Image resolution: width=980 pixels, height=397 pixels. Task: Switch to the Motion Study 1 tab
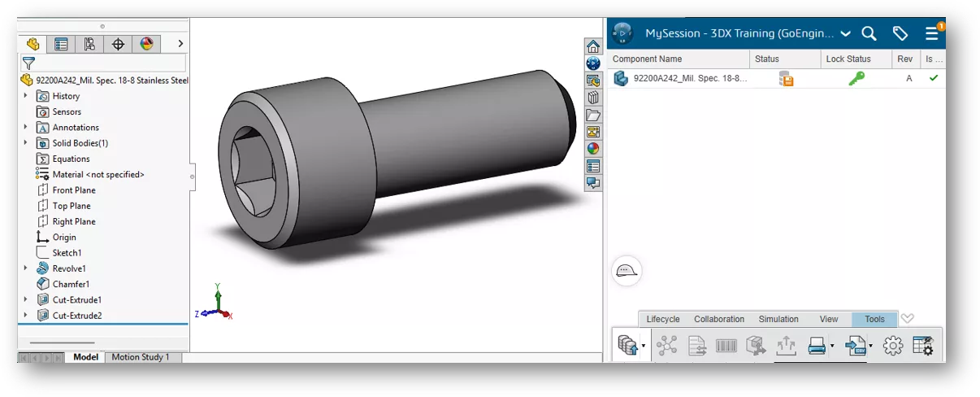(x=141, y=357)
